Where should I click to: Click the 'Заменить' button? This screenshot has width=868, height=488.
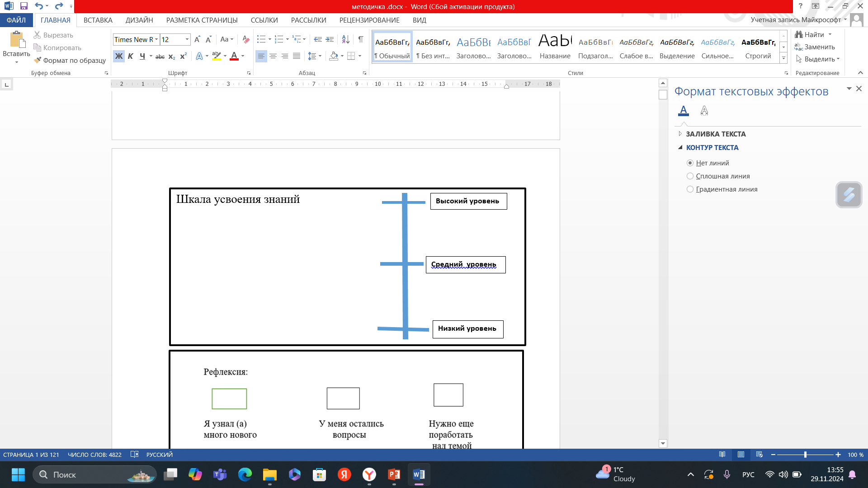click(815, 47)
